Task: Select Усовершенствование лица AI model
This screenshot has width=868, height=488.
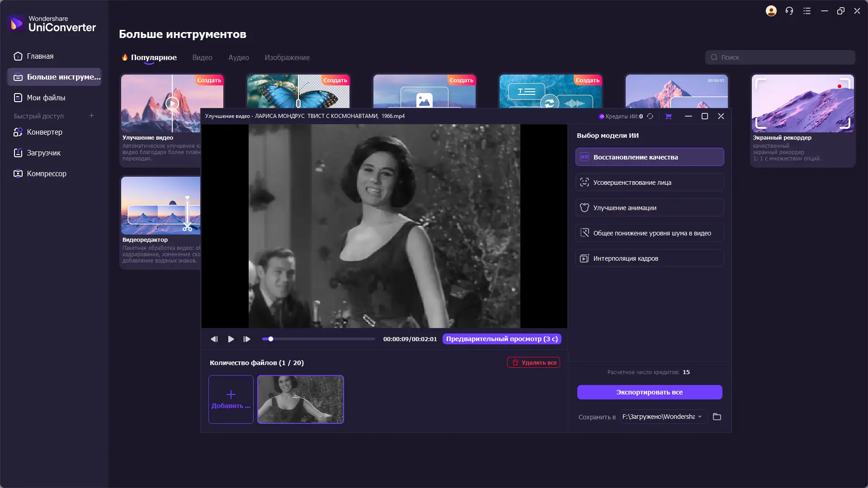Action: 650,183
